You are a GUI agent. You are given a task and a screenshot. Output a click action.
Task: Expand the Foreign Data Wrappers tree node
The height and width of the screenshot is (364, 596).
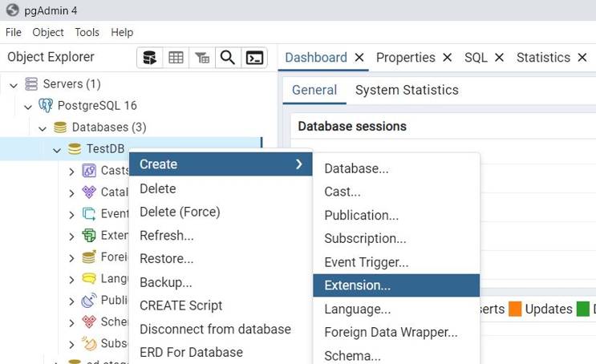pos(72,258)
